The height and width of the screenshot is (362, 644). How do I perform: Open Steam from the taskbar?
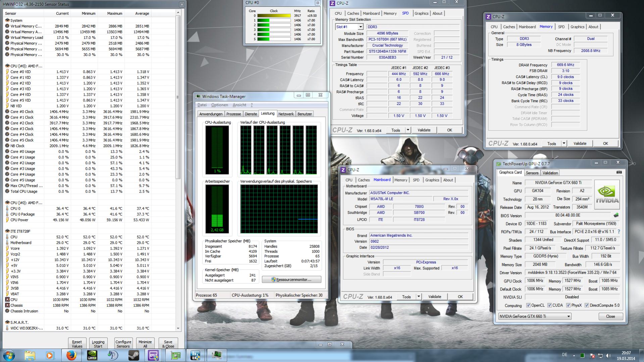coord(133,355)
